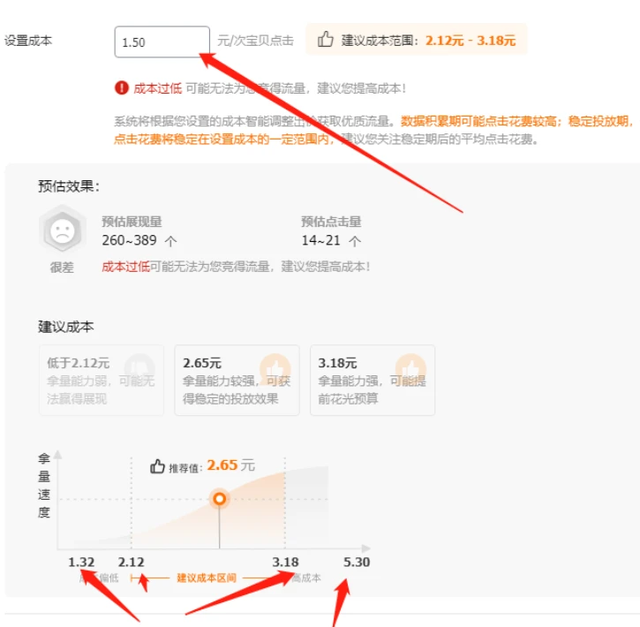Viewport: 640px width, 627px height.
Task: Click the red warning icon beside 成本过低
Action: coord(122,88)
